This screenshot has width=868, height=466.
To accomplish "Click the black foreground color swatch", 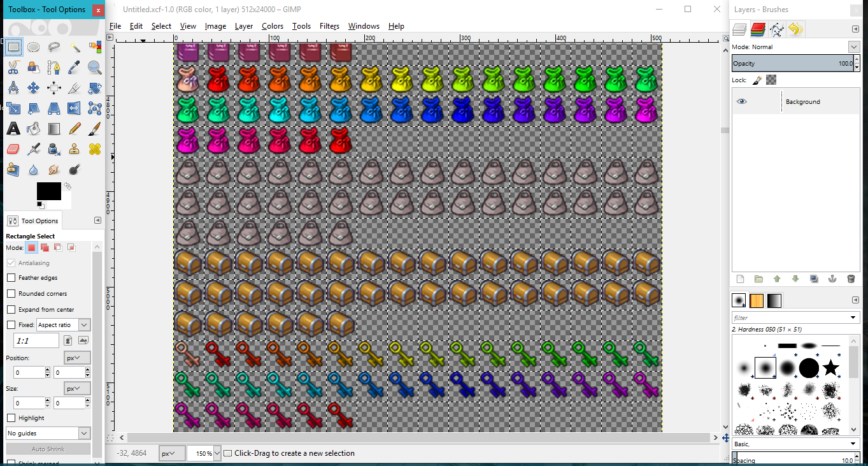I will click(48, 191).
